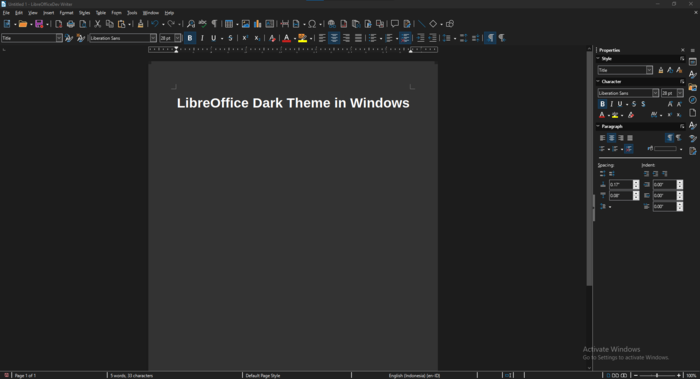Viewport: 700px width, 379px height.
Task: Open the Gallery deck in the sidebar
Action: pos(693,87)
